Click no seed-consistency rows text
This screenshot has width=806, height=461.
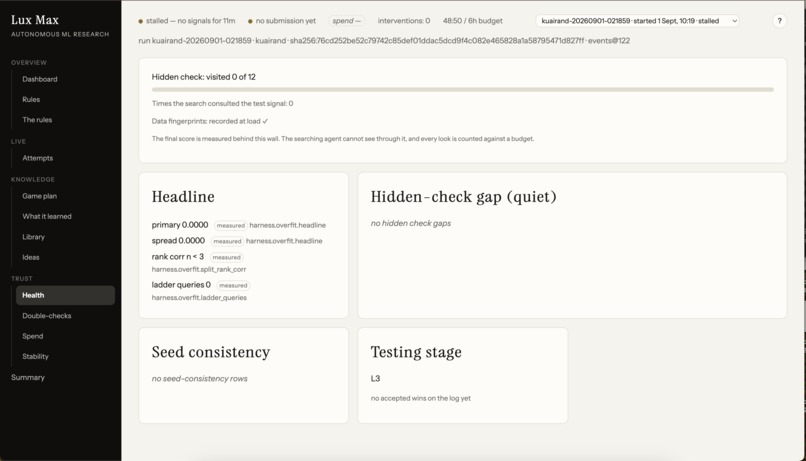199,378
